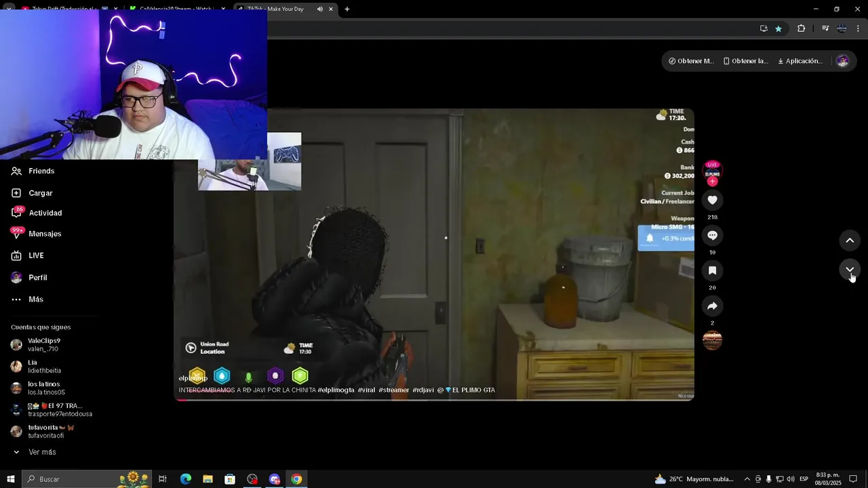Open the weather widget showing 26°C

click(x=694, y=479)
